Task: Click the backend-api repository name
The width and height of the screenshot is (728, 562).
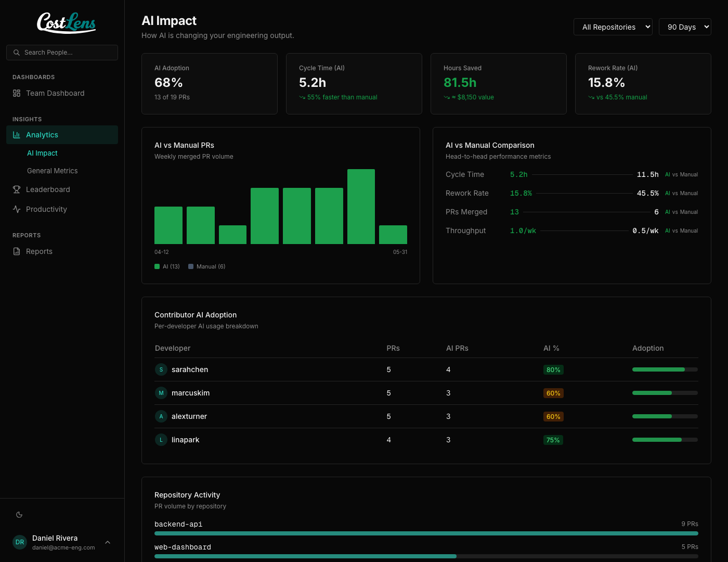Action: pos(178,524)
